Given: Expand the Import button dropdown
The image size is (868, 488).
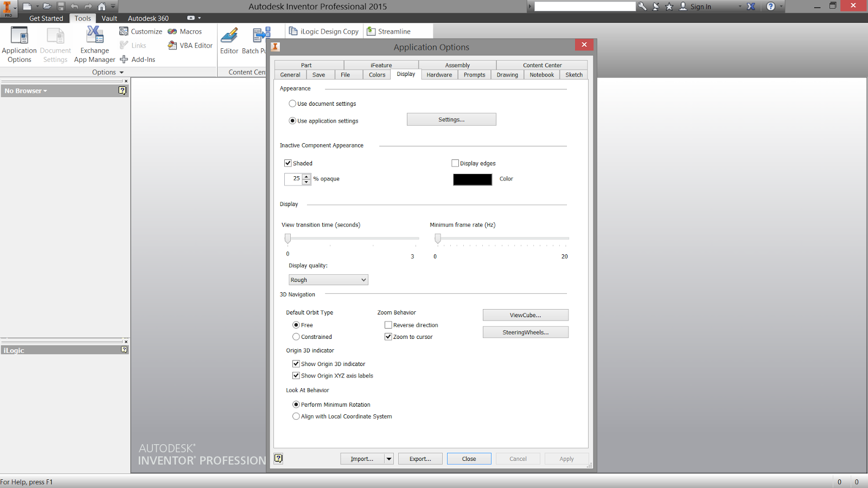Looking at the screenshot, I should (x=390, y=458).
